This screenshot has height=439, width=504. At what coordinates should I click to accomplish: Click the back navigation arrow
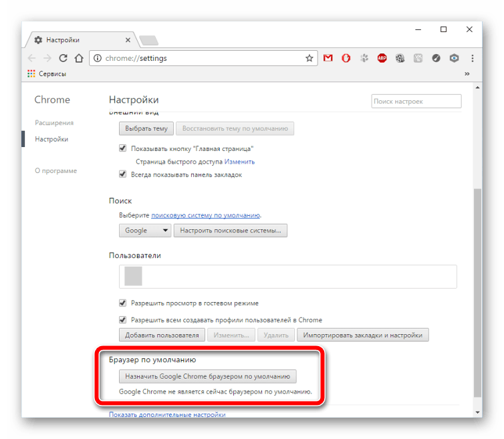click(31, 58)
